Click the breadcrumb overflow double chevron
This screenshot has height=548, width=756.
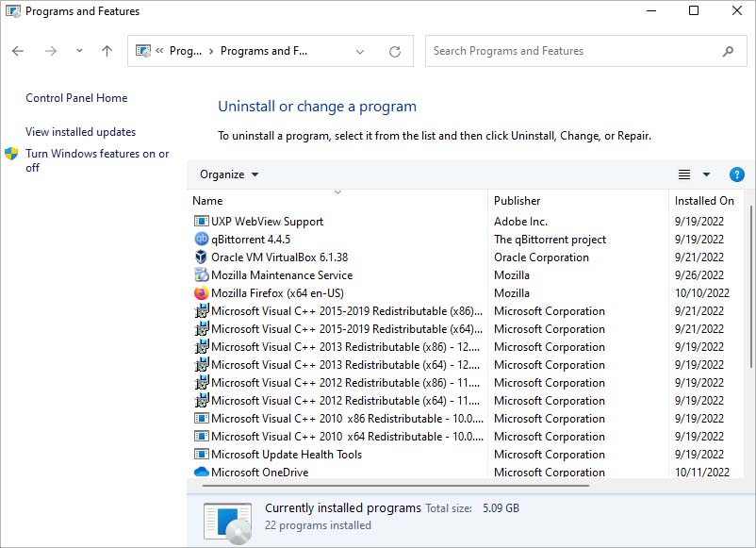pos(159,50)
